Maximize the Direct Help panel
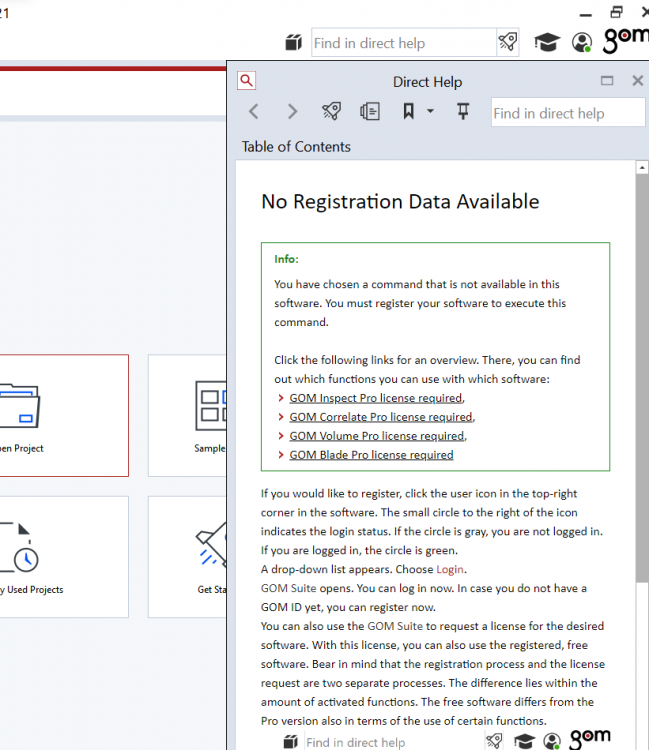 607,81
